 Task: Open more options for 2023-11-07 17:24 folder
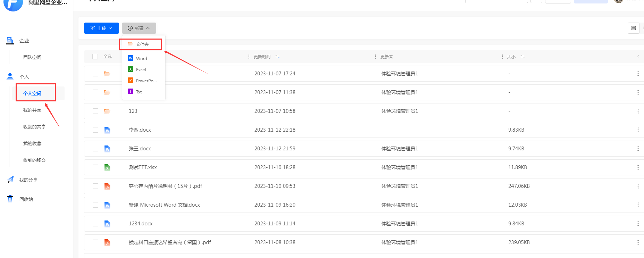tap(638, 74)
